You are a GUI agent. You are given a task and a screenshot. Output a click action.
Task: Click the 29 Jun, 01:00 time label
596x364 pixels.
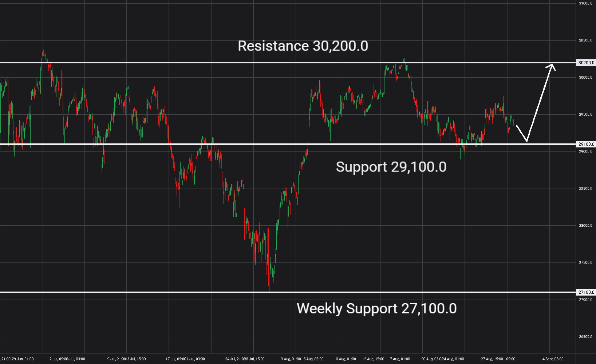pos(23,359)
